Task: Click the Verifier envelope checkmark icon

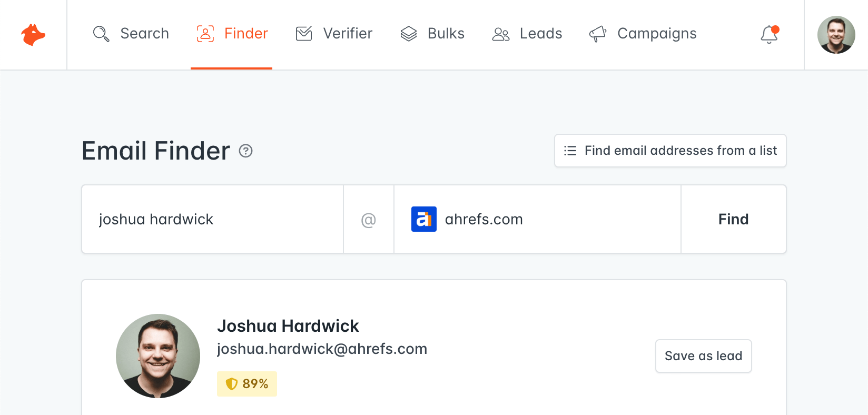Action: (x=304, y=34)
